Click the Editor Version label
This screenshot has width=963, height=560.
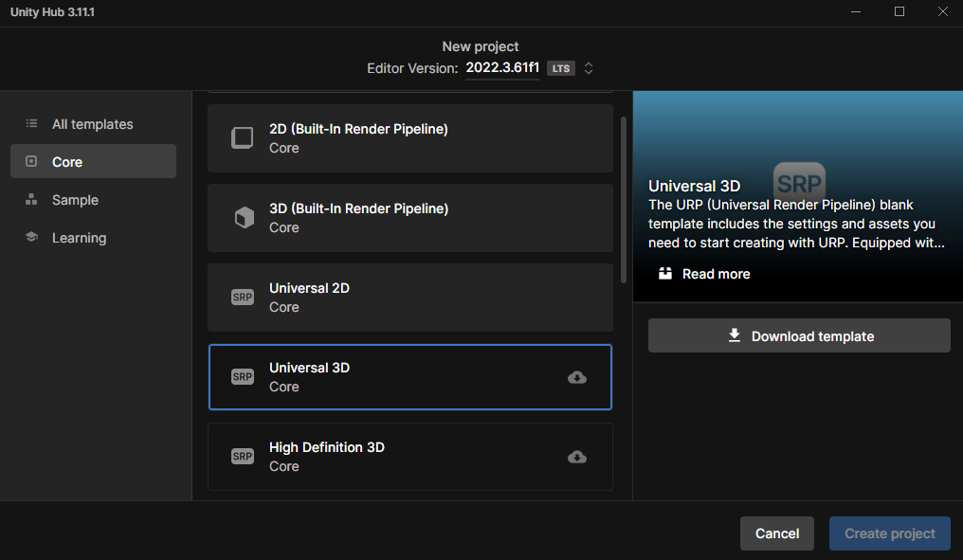pos(412,68)
